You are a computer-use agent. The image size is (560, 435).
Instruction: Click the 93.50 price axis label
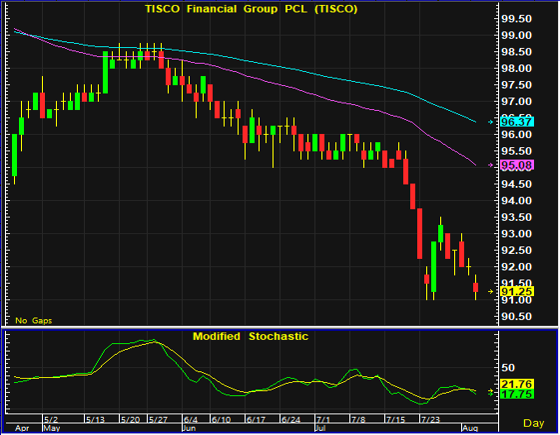pos(516,217)
